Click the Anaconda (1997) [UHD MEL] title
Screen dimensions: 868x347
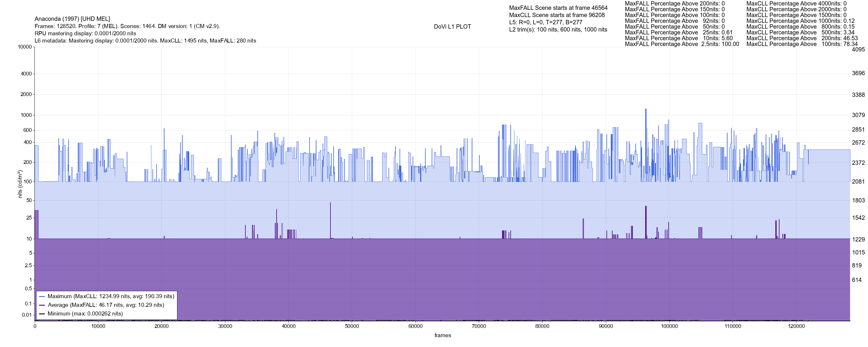pyautogui.click(x=72, y=19)
